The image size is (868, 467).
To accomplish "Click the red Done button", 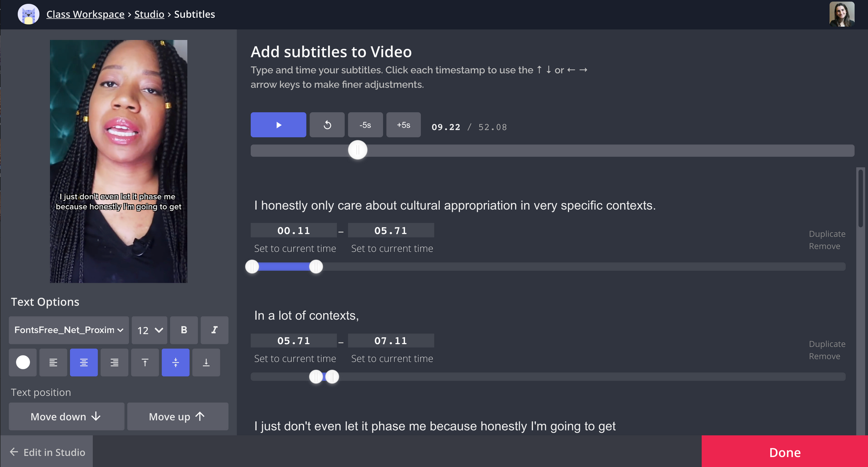I will coord(785,452).
